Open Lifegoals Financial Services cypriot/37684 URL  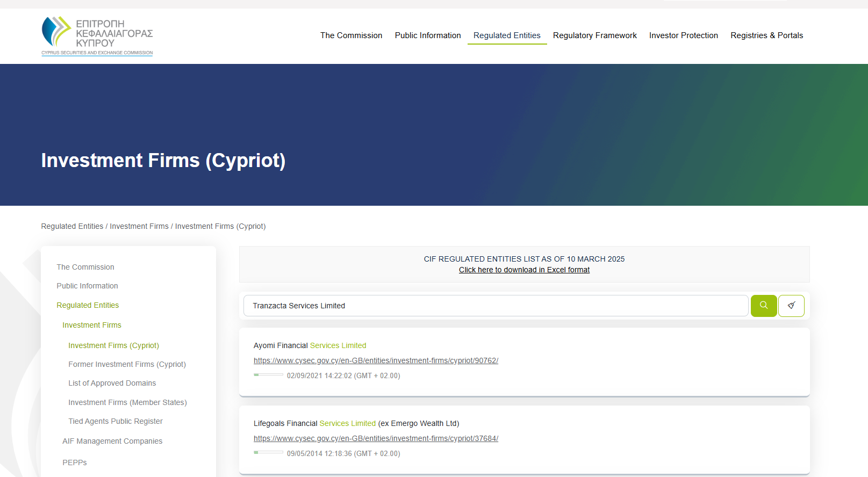[x=376, y=438]
